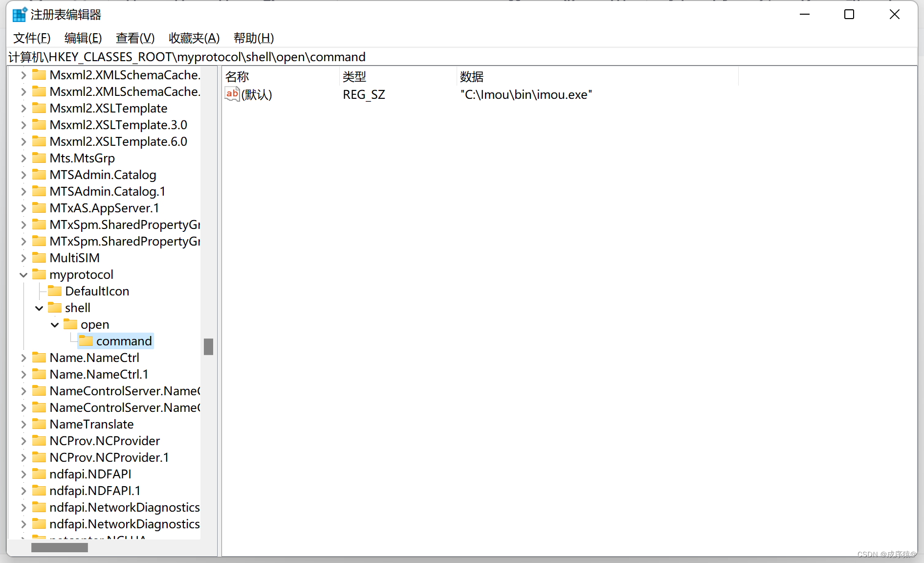Collapse the open key
Image resolution: width=924 pixels, height=563 pixels.
54,324
